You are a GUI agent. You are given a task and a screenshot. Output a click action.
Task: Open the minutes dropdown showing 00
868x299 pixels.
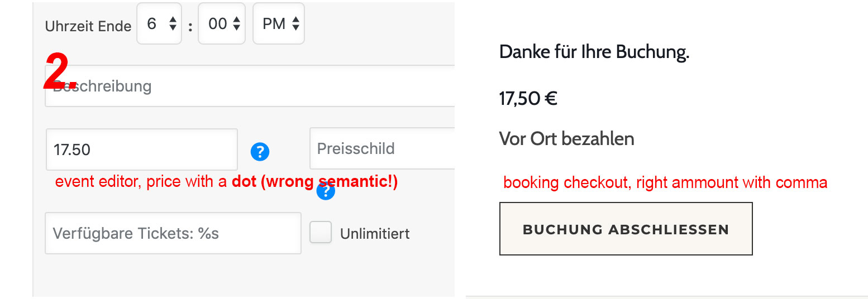point(222,23)
